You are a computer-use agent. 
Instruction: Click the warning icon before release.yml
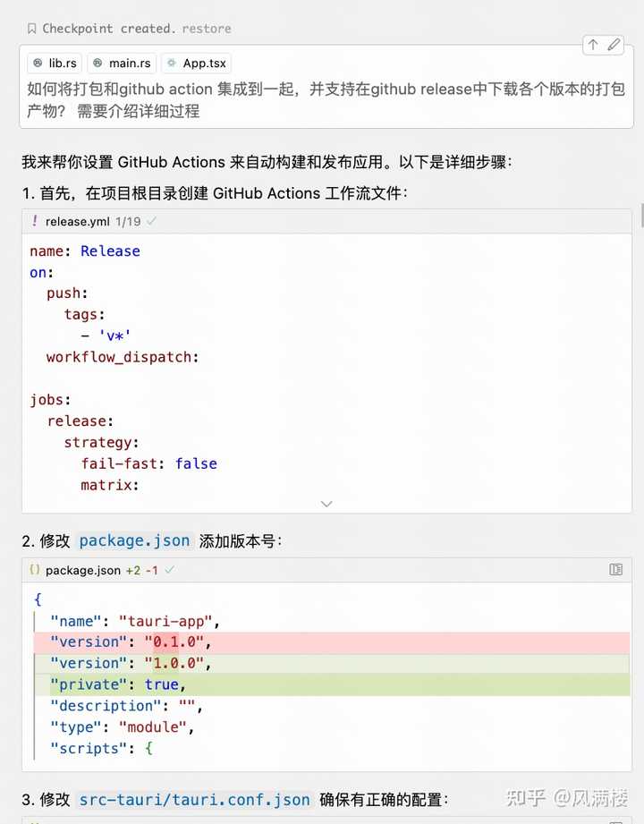35,221
